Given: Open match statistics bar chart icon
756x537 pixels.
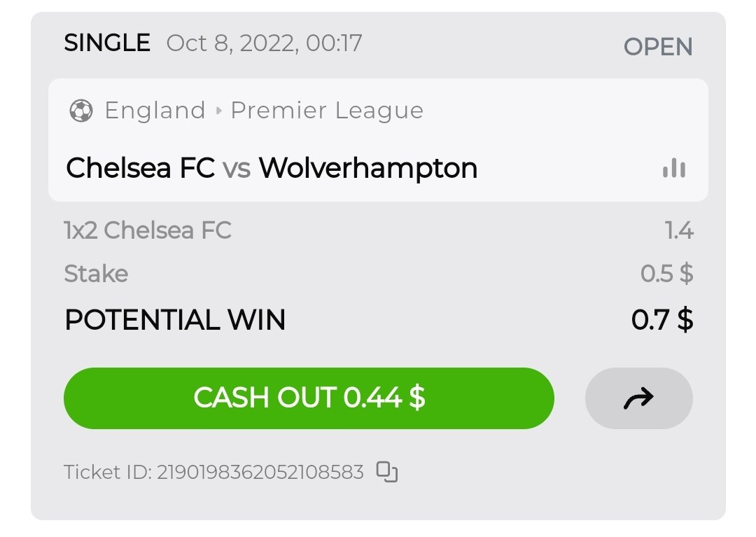Looking at the screenshot, I should (674, 168).
